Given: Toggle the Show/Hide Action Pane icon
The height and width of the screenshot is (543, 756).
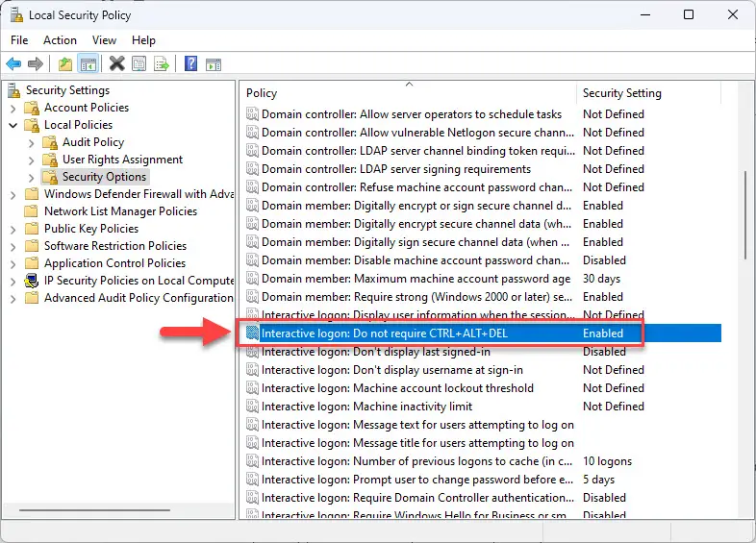Looking at the screenshot, I should 214,64.
